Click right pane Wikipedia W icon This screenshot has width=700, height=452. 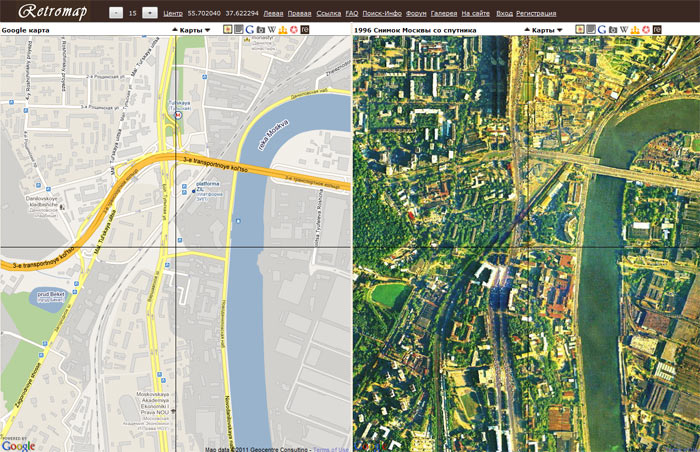[x=624, y=29]
